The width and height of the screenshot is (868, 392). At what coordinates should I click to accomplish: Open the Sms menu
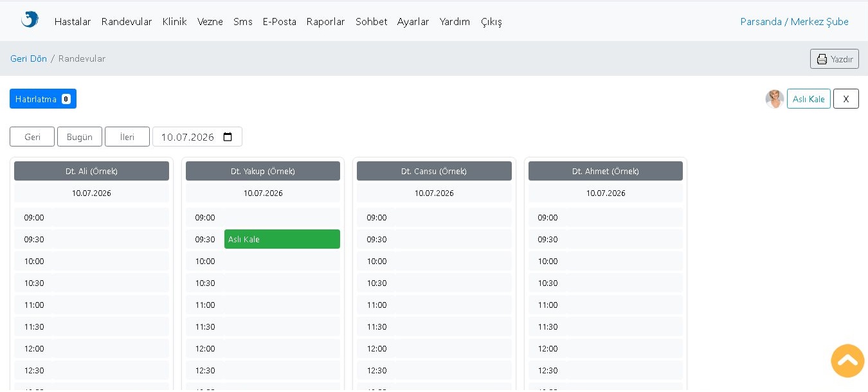tap(243, 22)
